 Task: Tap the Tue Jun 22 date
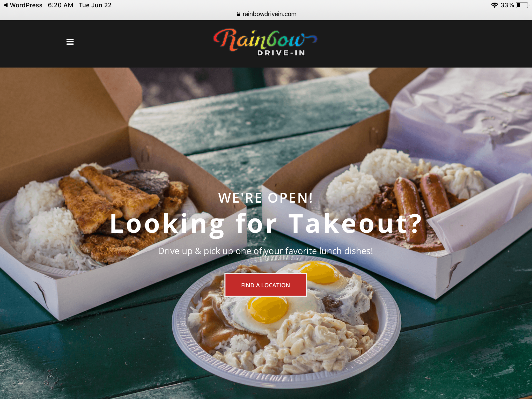tap(95, 5)
